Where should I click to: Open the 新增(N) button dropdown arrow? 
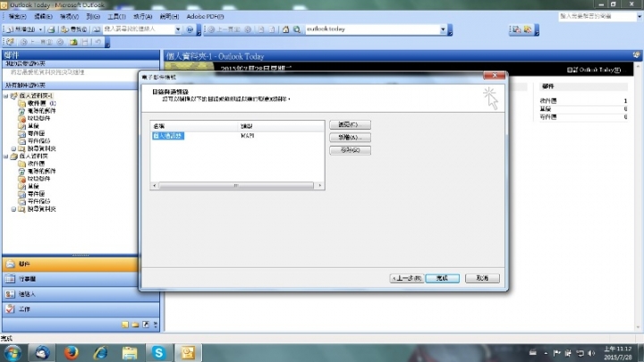point(40,29)
